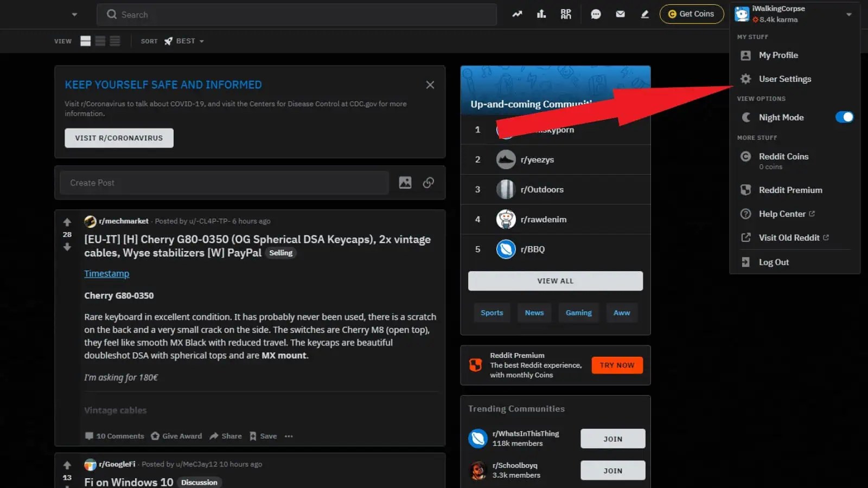Image resolution: width=868 pixels, height=488 pixels.
Task: Attach an image to a new post
Action: point(405,183)
